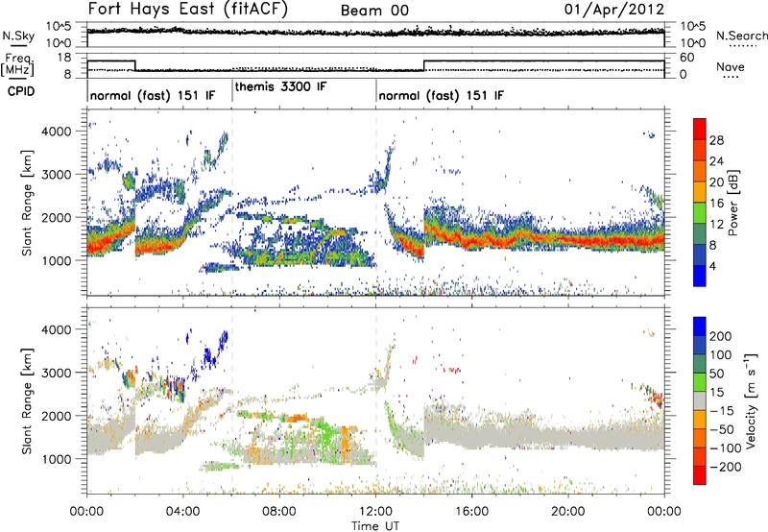Click the gray segment of Velocity color bar
Screen dimensions: 768x532
(700, 400)
